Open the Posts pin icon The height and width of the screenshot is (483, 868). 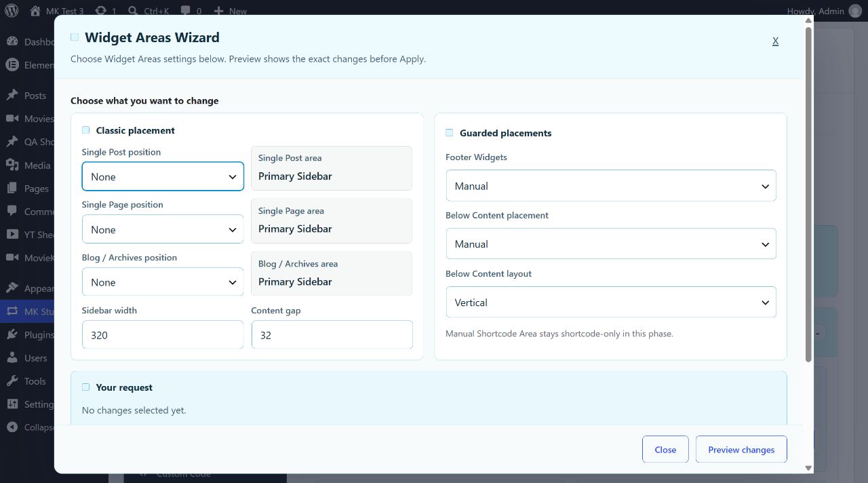12,95
